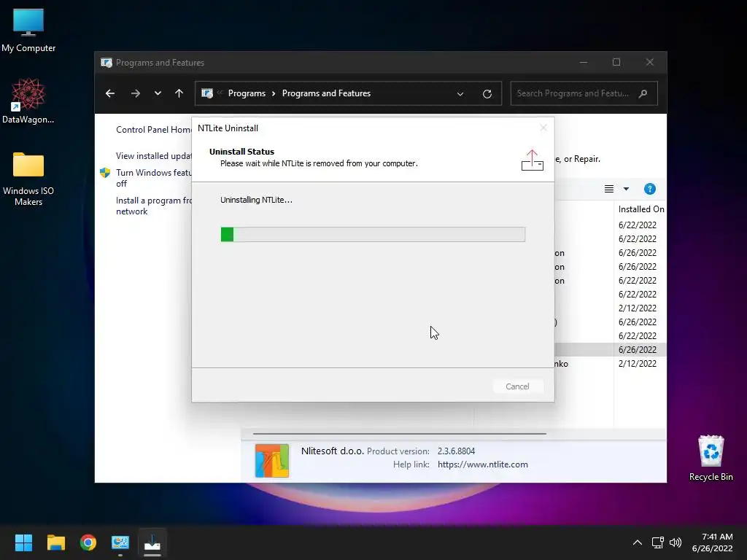Expand the address bar history dropdown
The height and width of the screenshot is (560, 747).
tap(460, 94)
